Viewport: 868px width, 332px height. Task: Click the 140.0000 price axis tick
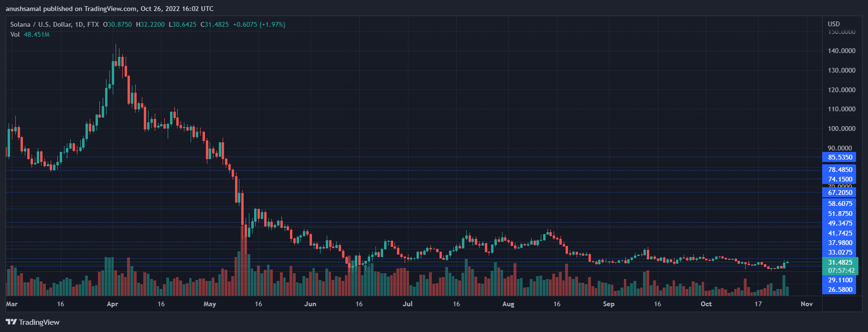pos(841,51)
